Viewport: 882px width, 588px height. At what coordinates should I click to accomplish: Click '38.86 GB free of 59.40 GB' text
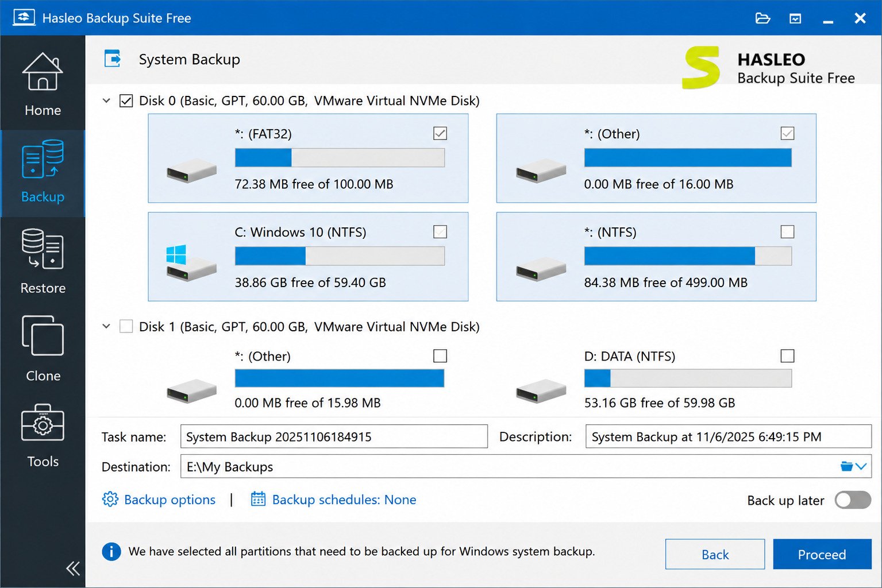click(x=310, y=283)
